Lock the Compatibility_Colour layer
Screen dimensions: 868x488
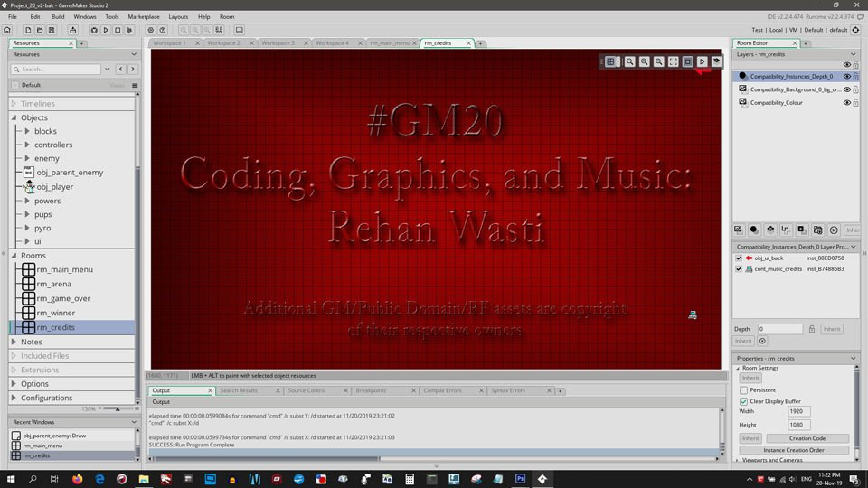(856, 102)
